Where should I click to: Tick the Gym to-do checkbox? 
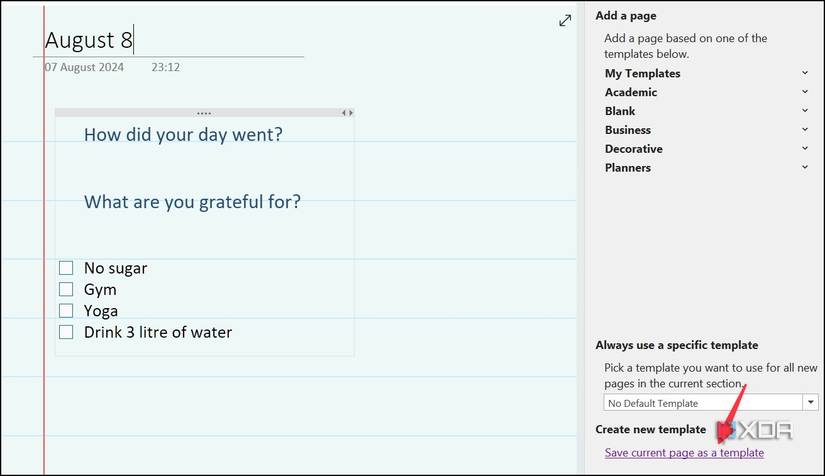click(x=66, y=289)
